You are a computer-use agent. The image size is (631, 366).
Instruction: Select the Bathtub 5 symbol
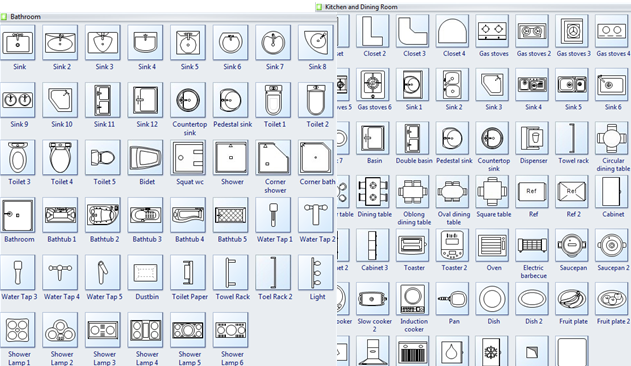[231, 215]
